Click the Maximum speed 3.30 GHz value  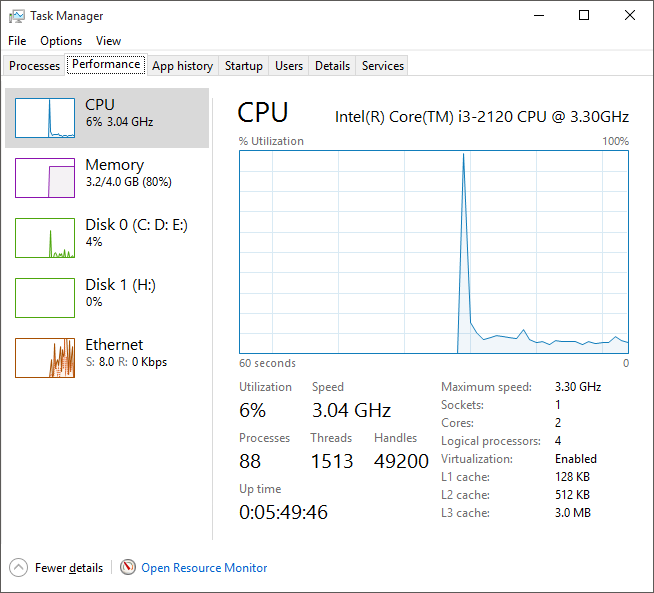578,387
